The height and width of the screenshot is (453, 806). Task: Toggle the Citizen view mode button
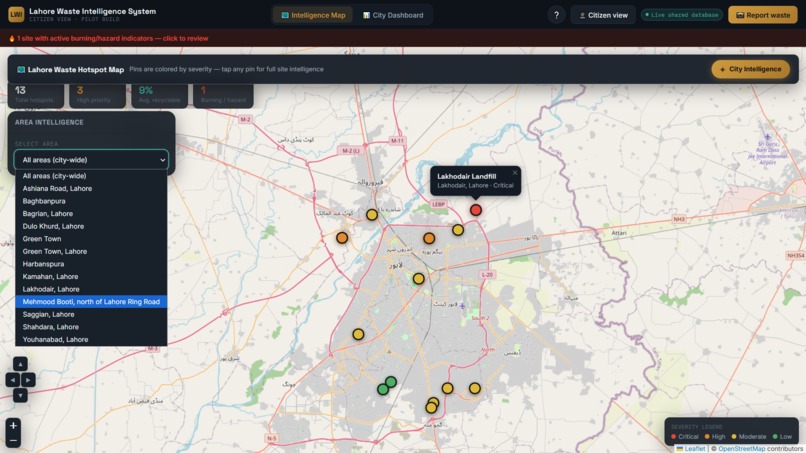pos(603,15)
